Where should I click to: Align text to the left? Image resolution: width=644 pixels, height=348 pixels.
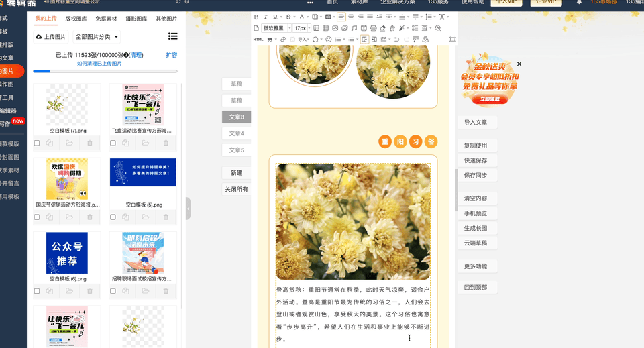[341, 17]
